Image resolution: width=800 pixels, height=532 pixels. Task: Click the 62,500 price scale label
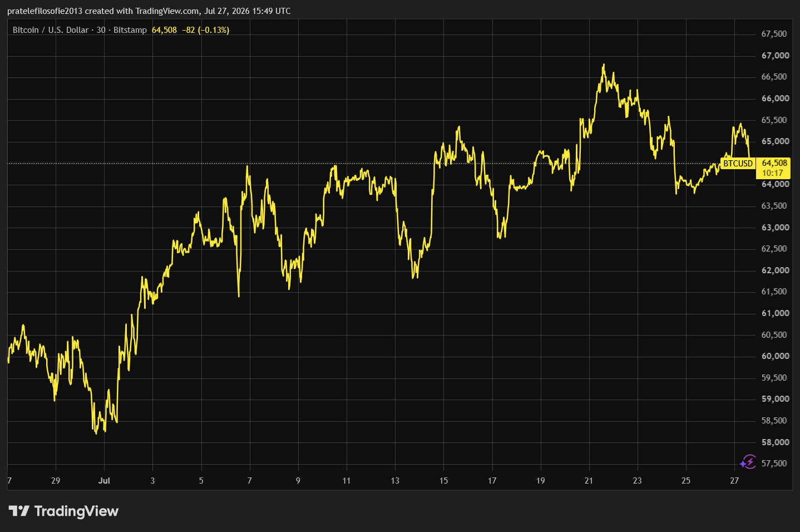[774, 249]
